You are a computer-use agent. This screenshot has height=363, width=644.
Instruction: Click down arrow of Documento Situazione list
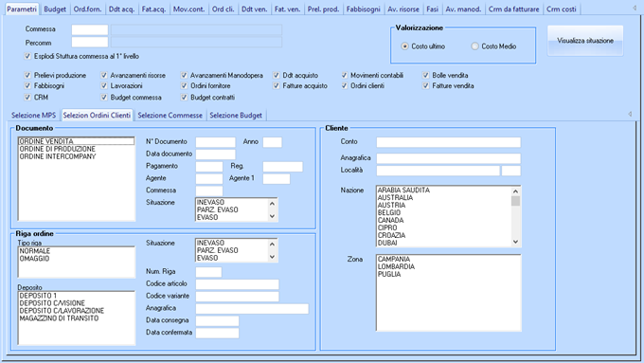(273, 217)
